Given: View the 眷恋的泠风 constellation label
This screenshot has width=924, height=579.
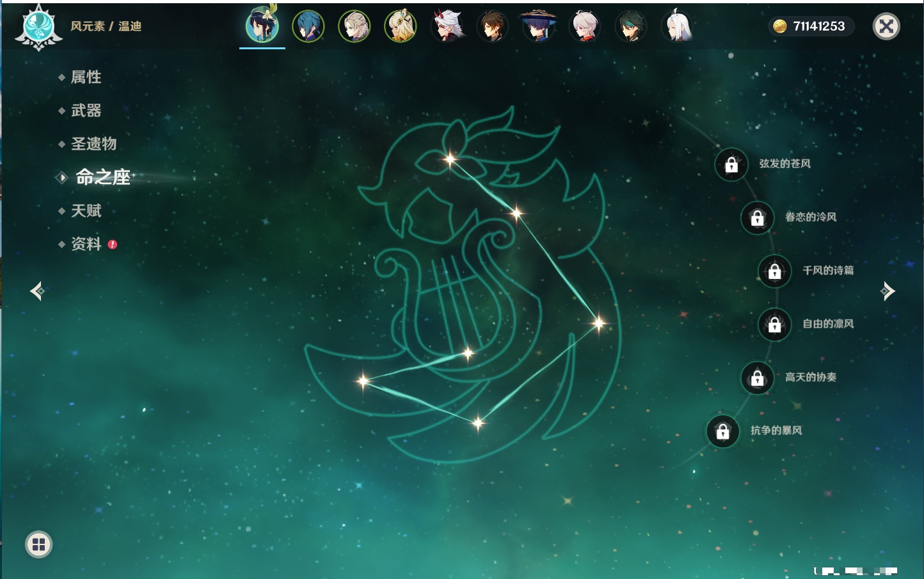Looking at the screenshot, I should pos(811,217).
